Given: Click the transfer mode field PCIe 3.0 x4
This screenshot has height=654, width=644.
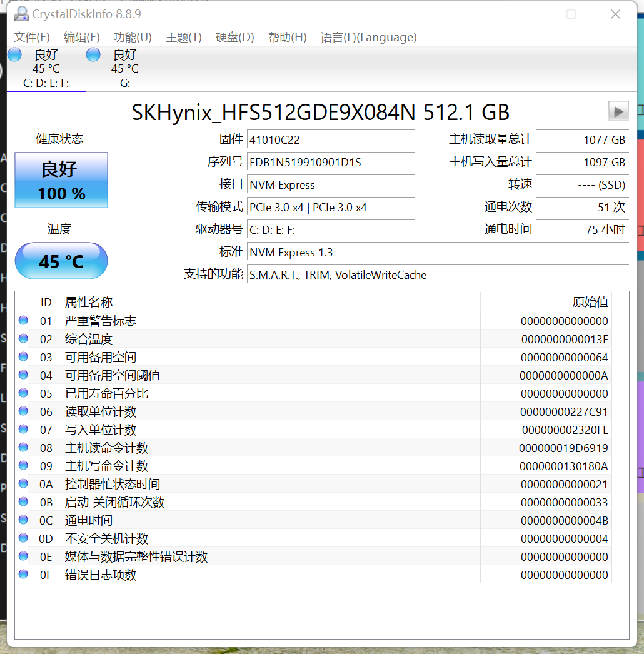Looking at the screenshot, I should 331,208.
